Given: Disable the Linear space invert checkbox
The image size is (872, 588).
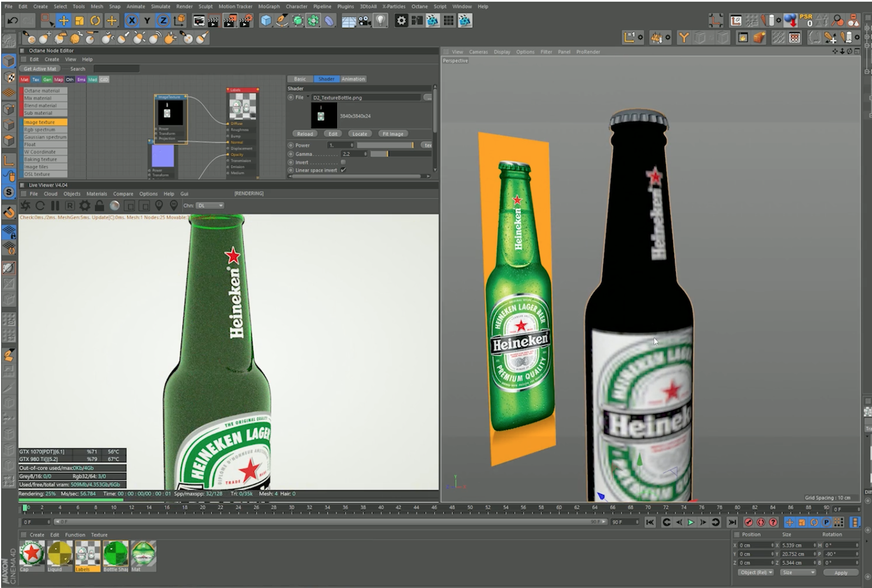Looking at the screenshot, I should (x=343, y=170).
